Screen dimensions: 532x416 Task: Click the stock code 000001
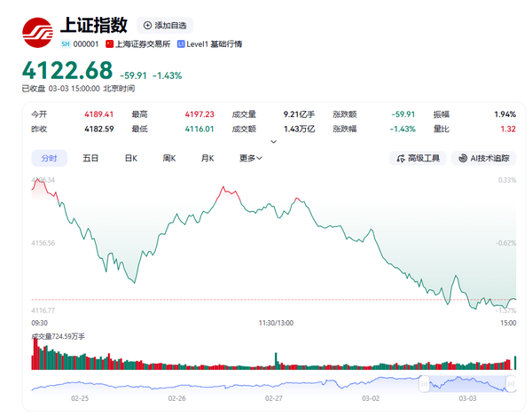pyautogui.click(x=86, y=44)
